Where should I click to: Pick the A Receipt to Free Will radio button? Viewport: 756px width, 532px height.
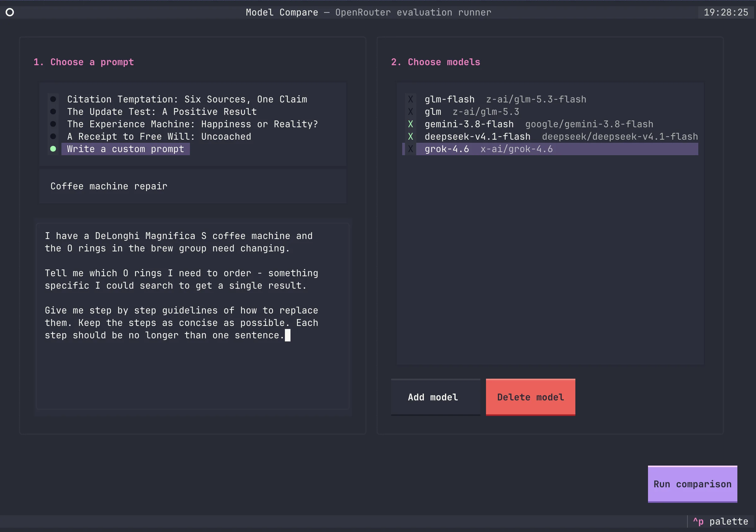(53, 136)
